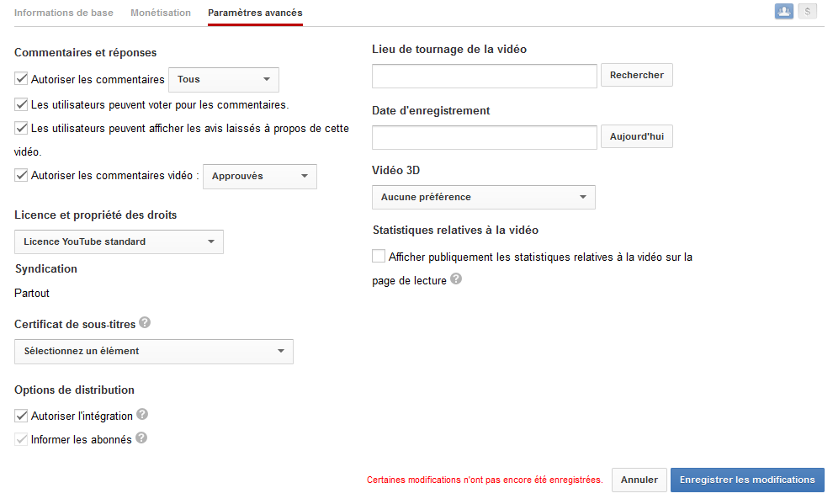833x504 pixels.
Task: Open Licence YouTube standard dropdown
Action: click(x=119, y=241)
